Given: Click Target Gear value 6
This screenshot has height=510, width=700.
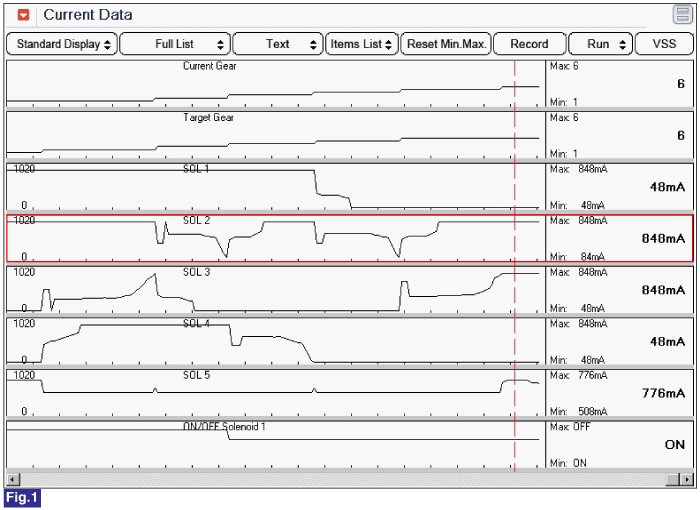Looking at the screenshot, I should [681, 135].
